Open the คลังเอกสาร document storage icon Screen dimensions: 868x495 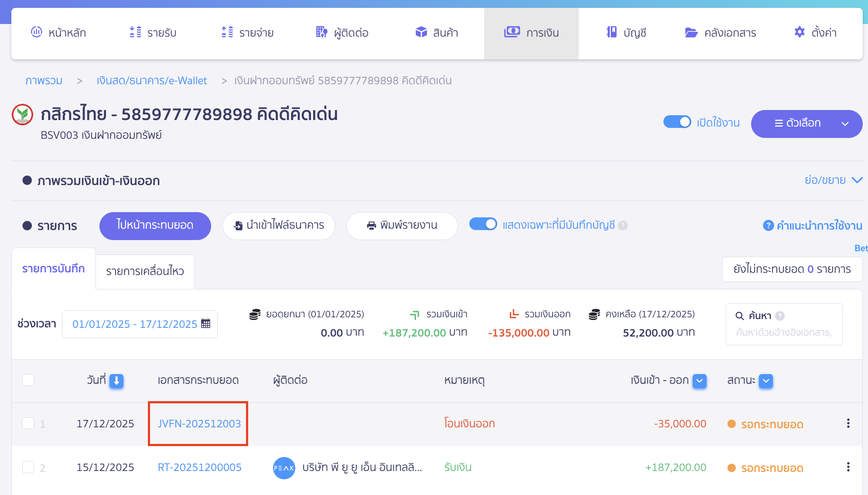tap(690, 32)
